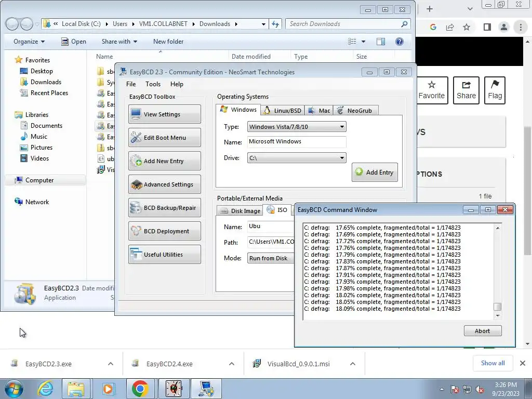Open View Settings in EasyBCD Toolbox
This screenshot has height=399, width=532.
(x=165, y=114)
